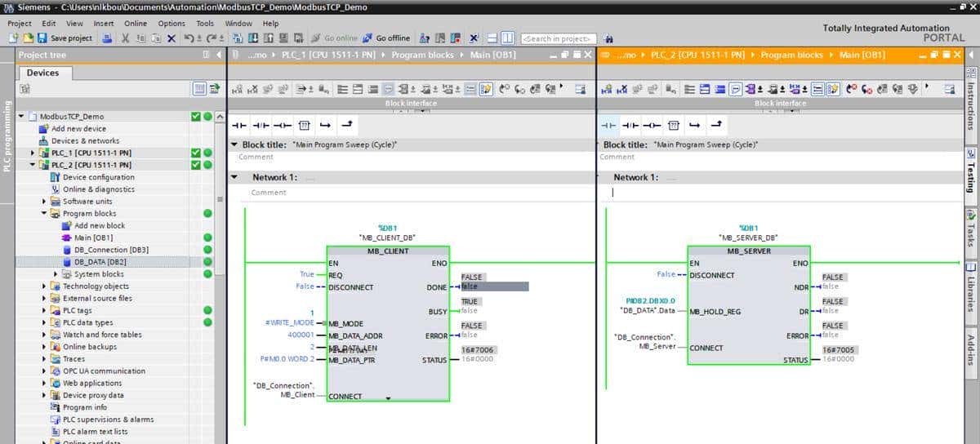Collapse the Program blocks folder
Screen dimensions: 980x444
[x=45, y=213]
